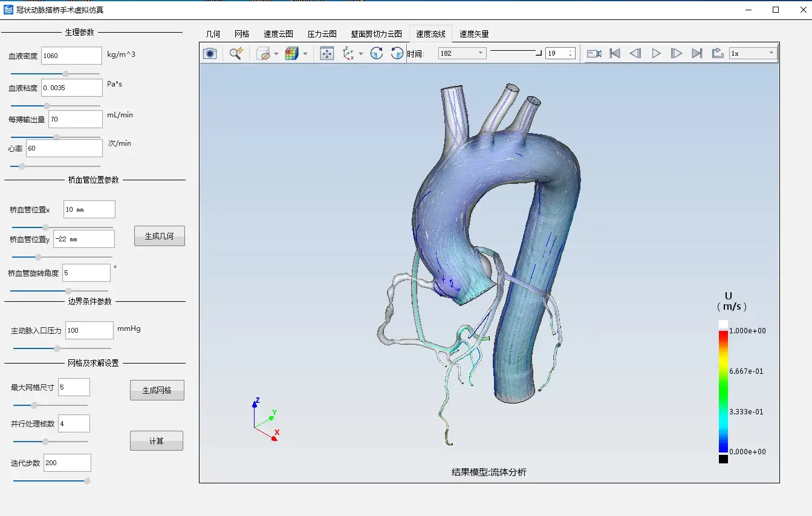Click the application icon in title bar

click(x=8, y=10)
